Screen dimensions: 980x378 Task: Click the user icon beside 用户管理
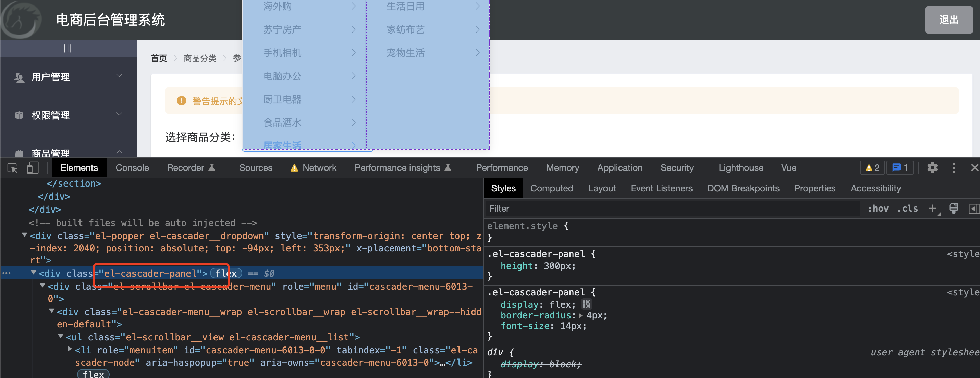pos(19,77)
